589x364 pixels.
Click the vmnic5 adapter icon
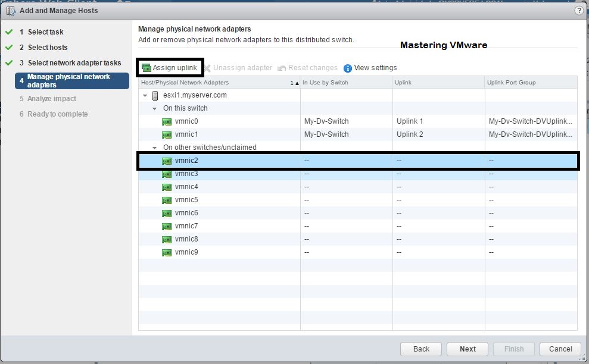[x=167, y=199]
